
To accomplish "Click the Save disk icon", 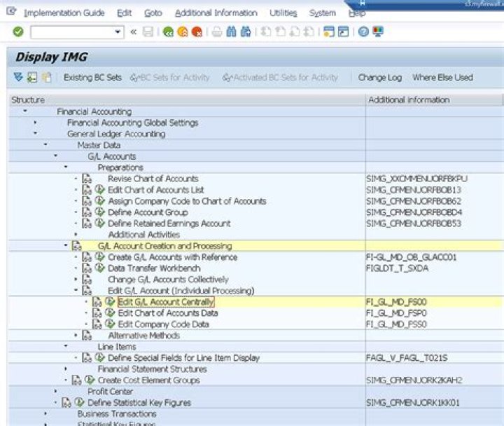I will click(148, 32).
